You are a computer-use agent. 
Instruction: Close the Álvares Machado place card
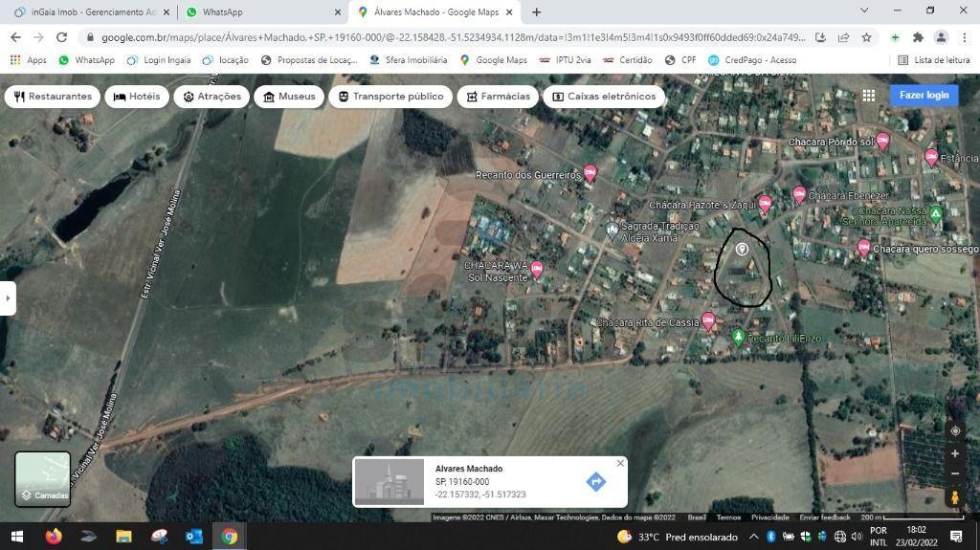(x=620, y=463)
